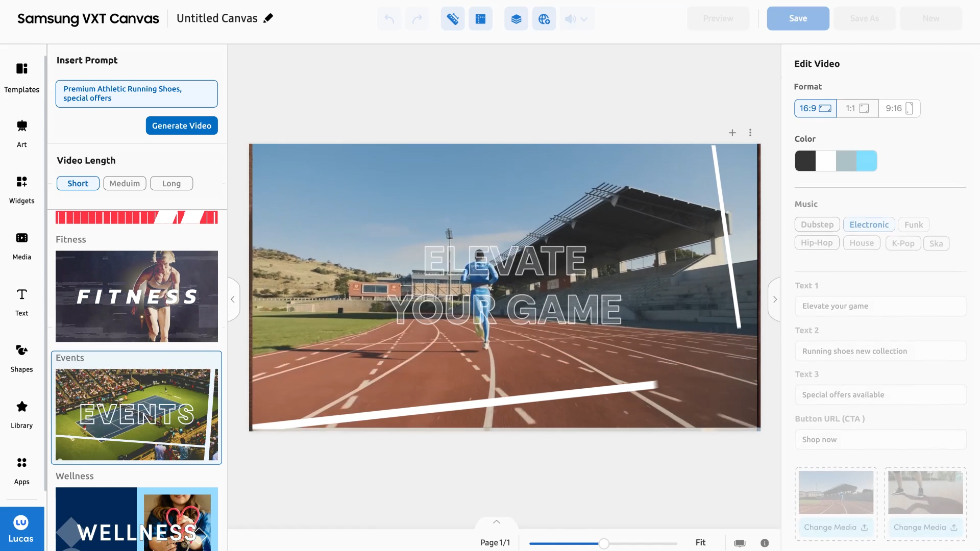Open the Shapes sidebar panel
The image size is (980, 551).
21,358
